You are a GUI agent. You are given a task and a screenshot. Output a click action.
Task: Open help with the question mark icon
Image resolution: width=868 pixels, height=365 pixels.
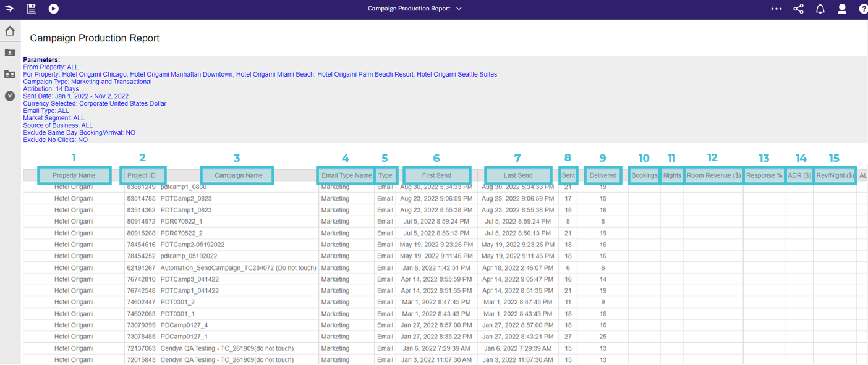click(x=863, y=9)
